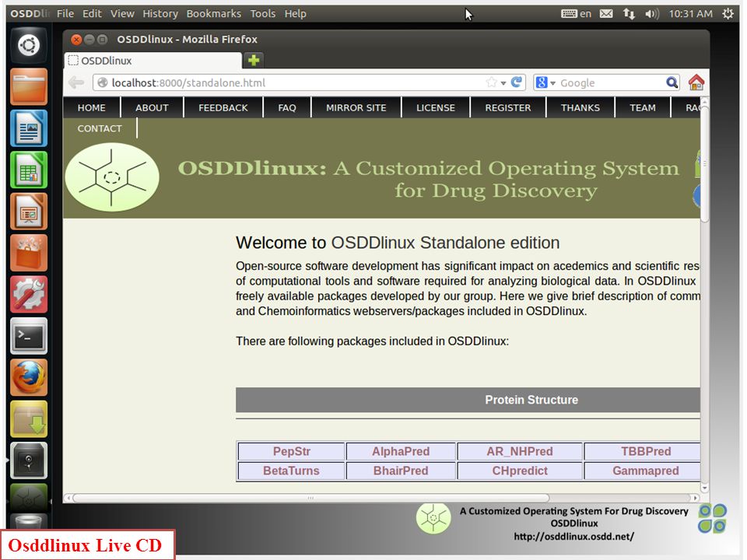The width and height of the screenshot is (747, 560).
Task: Open a new tab with green plus
Action: pos(254,61)
